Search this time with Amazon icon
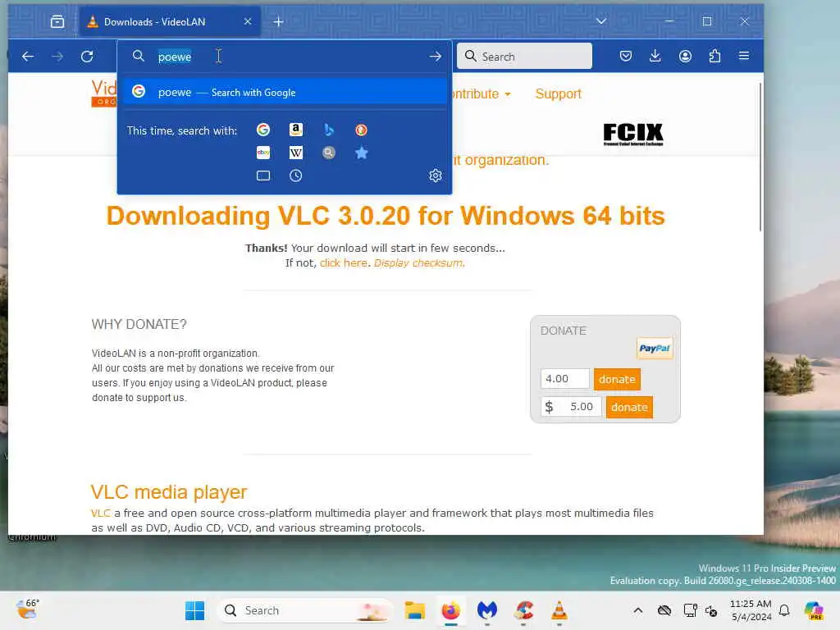Screen dimensions: 840x630 tap(295, 130)
